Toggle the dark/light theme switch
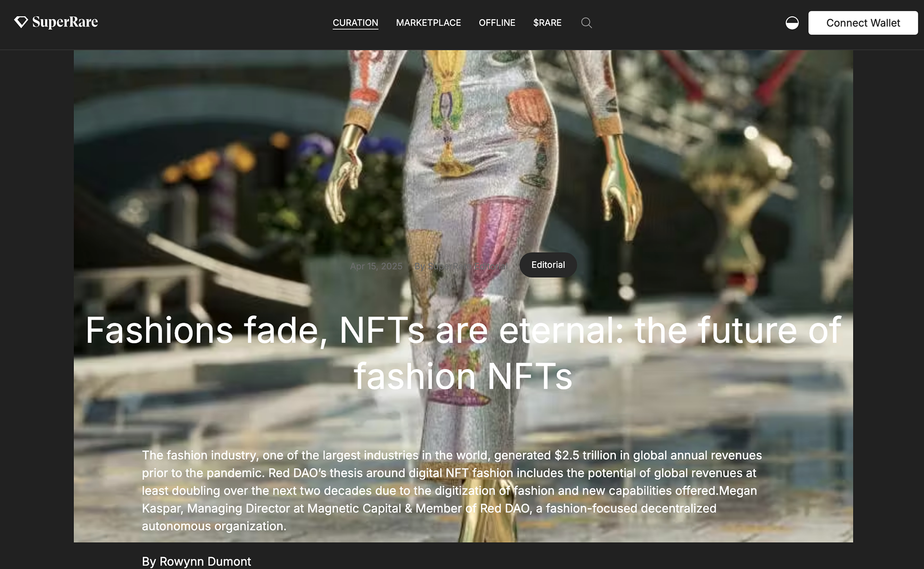Image resolution: width=924 pixels, height=569 pixels. tap(792, 23)
